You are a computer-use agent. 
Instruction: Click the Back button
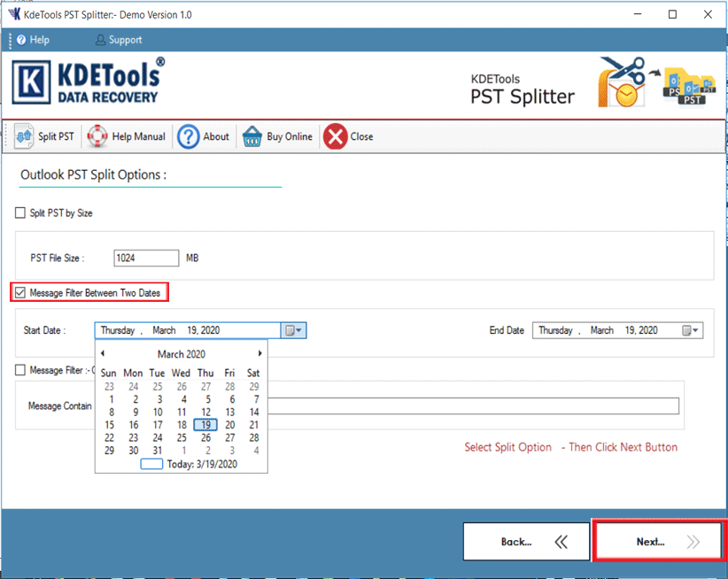[526, 542]
